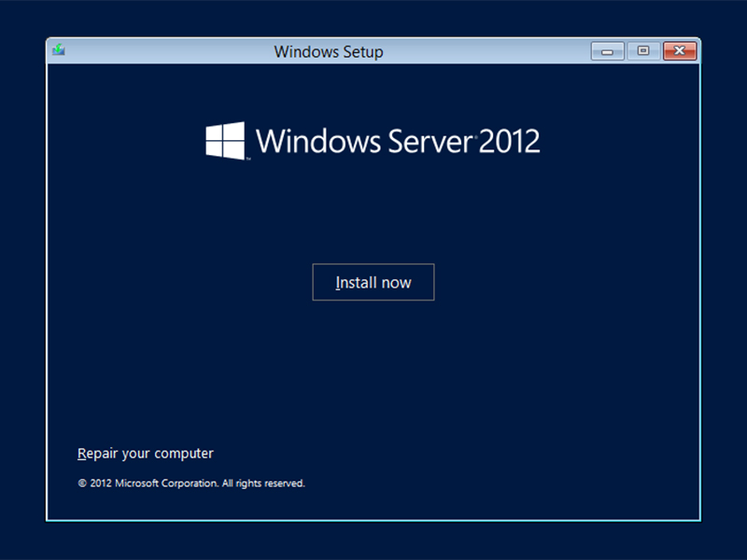
Task: Click the Windows Server 2012 heading text
Action: point(398,141)
